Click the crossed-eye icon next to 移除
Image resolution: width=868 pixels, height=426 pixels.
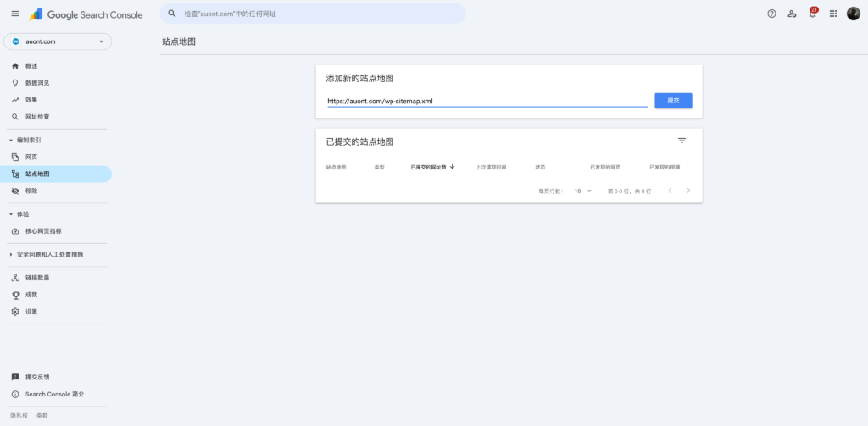[15, 191]
